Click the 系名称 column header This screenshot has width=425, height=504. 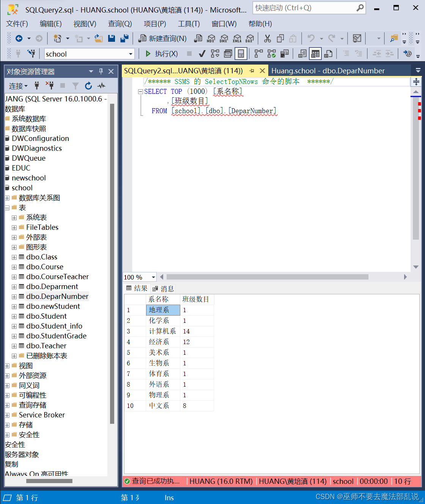coord(163,299)
